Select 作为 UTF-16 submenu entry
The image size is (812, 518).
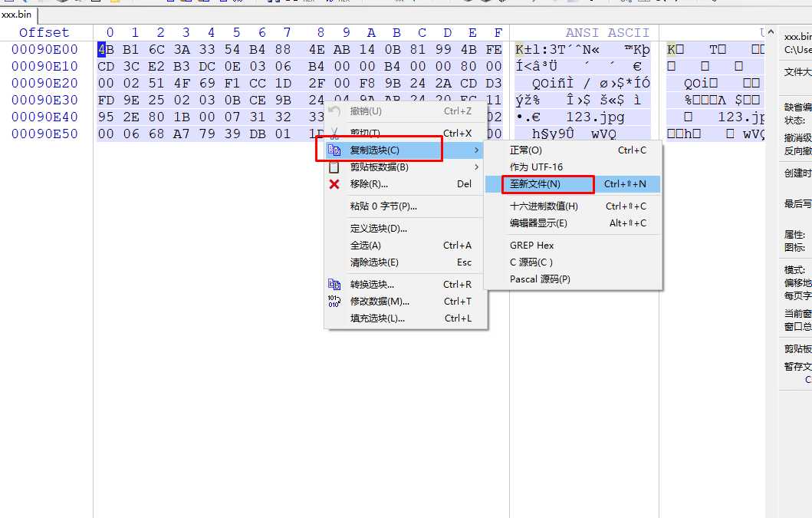(573, 167)
